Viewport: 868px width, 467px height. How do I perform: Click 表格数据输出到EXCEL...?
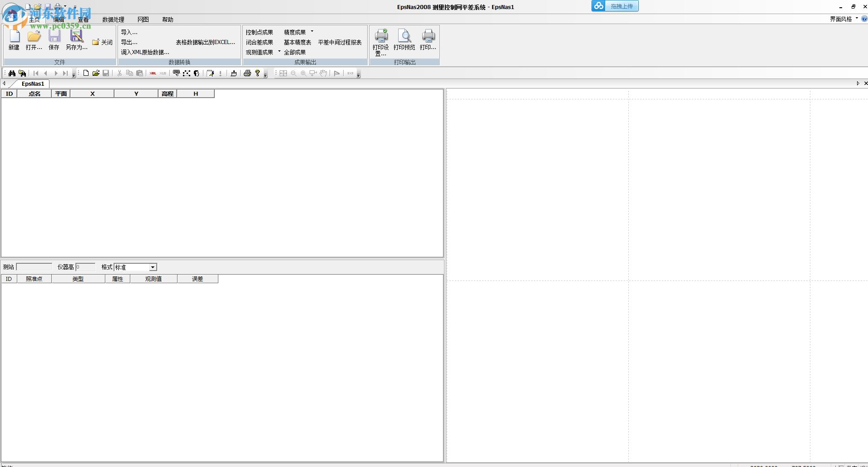coord(205,42)
